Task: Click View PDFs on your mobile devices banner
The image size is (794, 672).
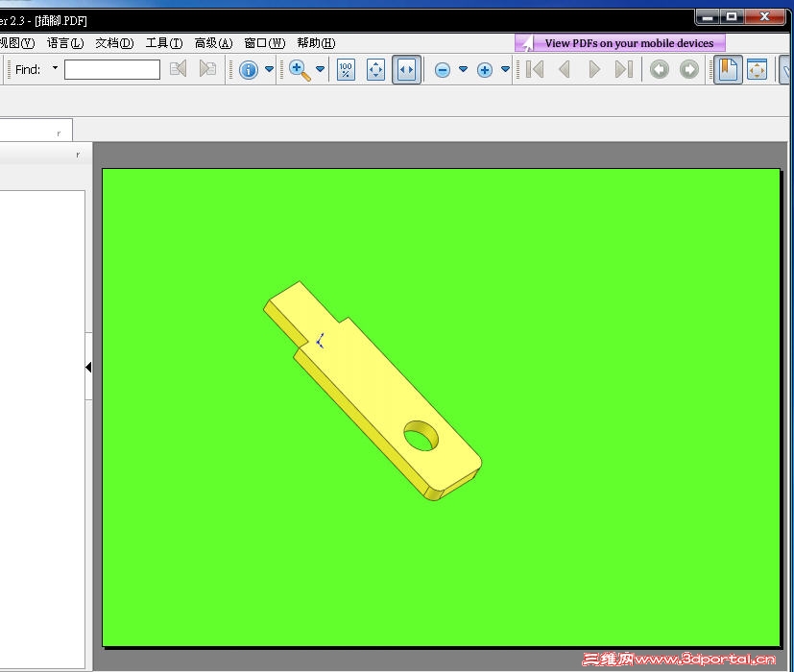Action: pos(620,43)
